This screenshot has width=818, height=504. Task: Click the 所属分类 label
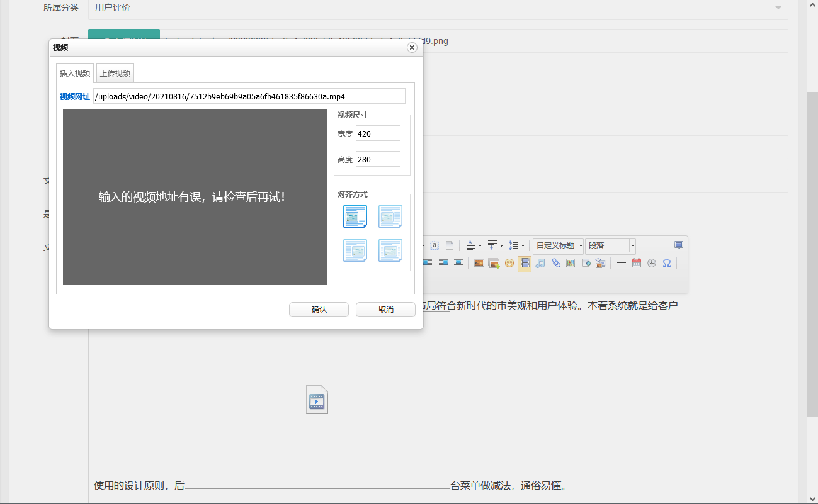[61, 8]
